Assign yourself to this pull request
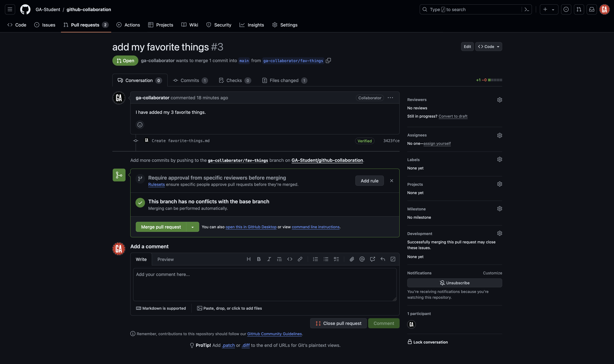Image resolution: width=614 pixels, height=364 pixels. 437,144
